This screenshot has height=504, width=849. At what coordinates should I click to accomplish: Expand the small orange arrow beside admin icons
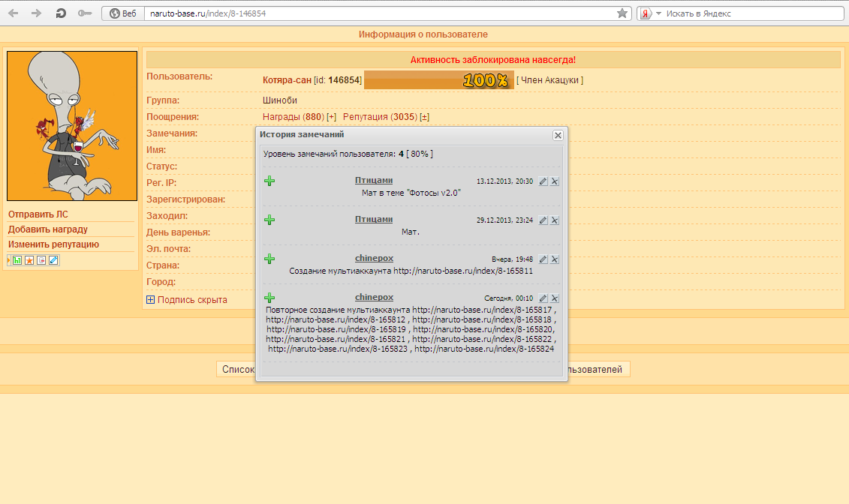[9, 261]
